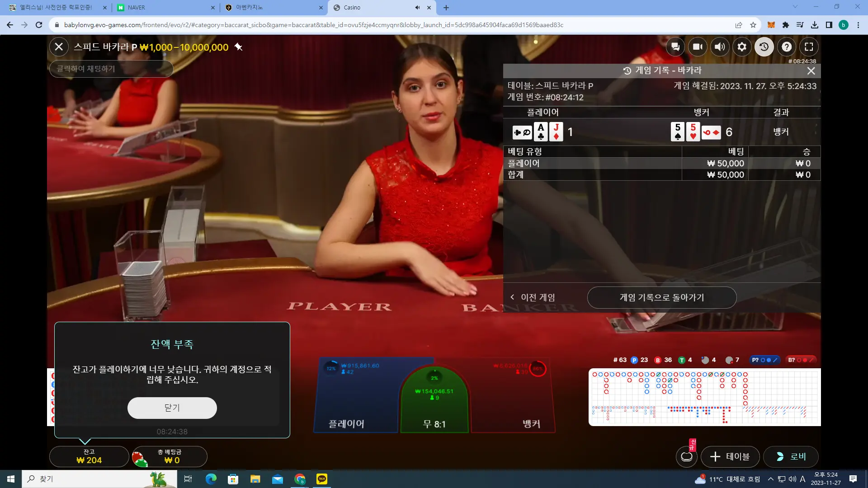Screen dimensions: 868x488
Task: Open KakaoTalk from the taskbar
Action: click(322, 479)
